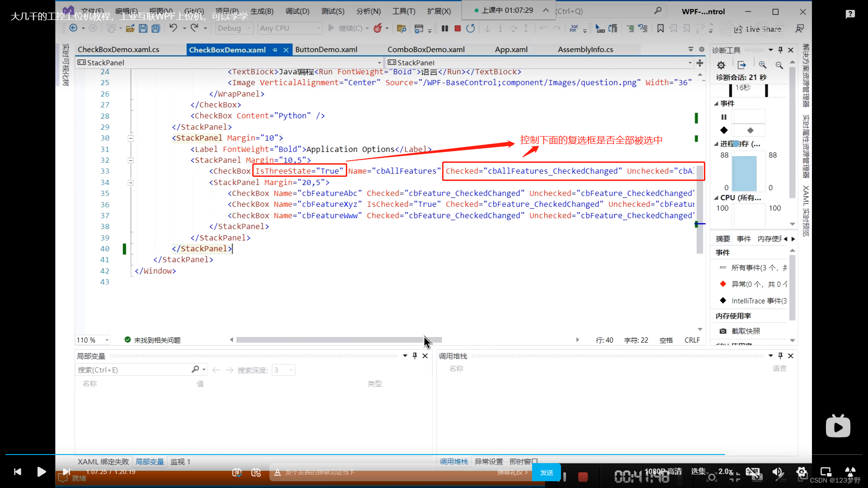Toggle subtitles on the video
The height and width of the screenshot is (488, 868).
pyautogui.click(x=753, y=472)
